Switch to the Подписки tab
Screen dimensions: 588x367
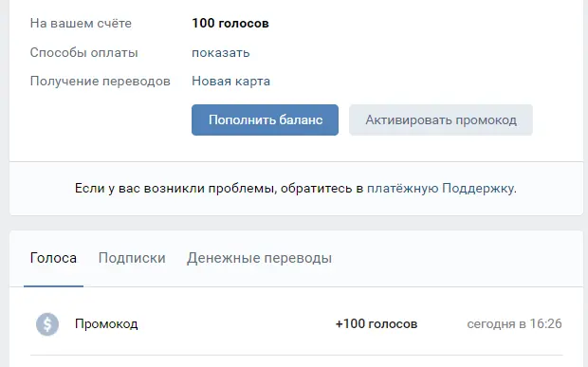click(x=132, y=258)
